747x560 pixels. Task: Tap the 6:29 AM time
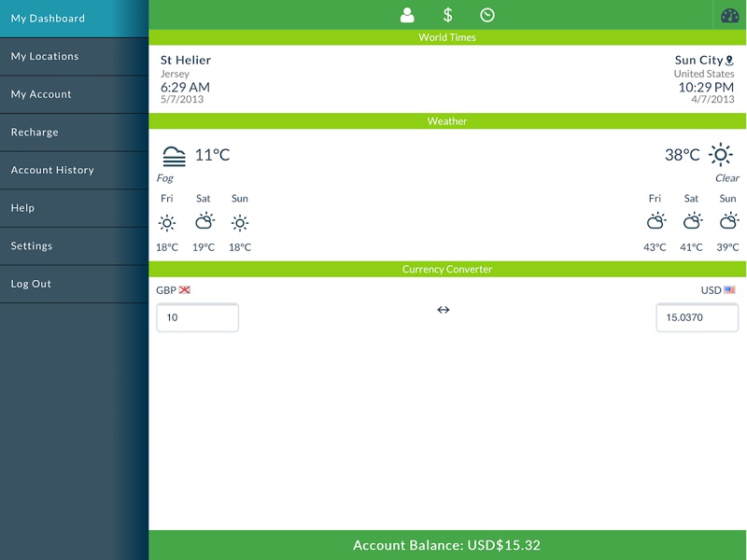[x=185, y=87]
